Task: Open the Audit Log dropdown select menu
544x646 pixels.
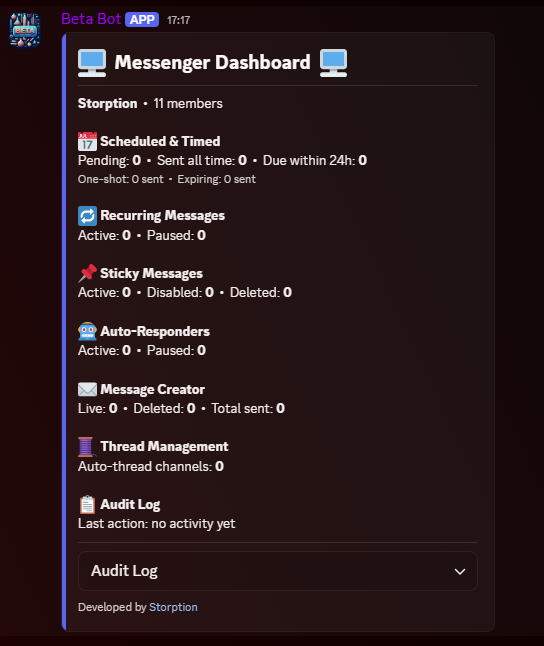Action: click(278, 571)
